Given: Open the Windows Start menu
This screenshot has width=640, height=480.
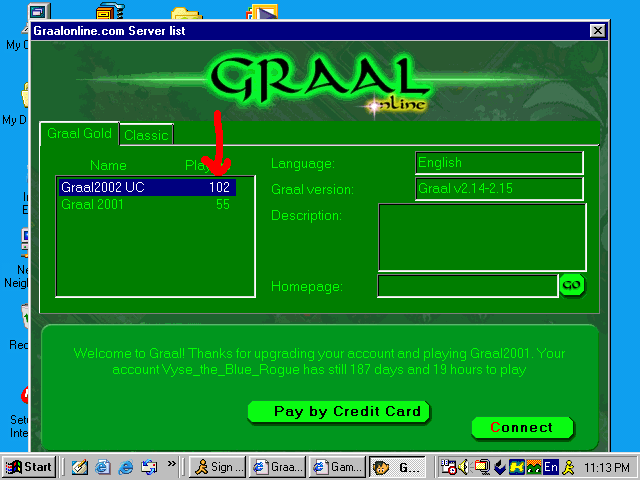Looking at the screenshot, I should click(x=29, y=467).
